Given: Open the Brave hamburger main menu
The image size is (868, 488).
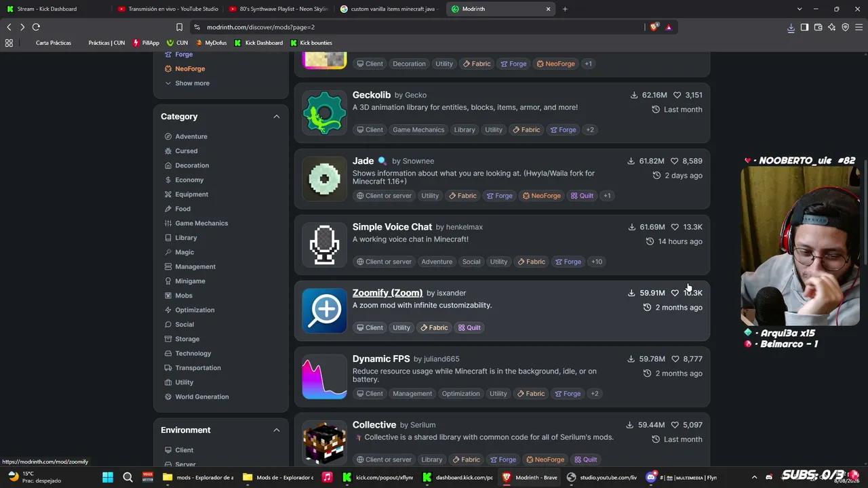Looking at the screenshot, I should pyautogui.click(x=859, y=27).
